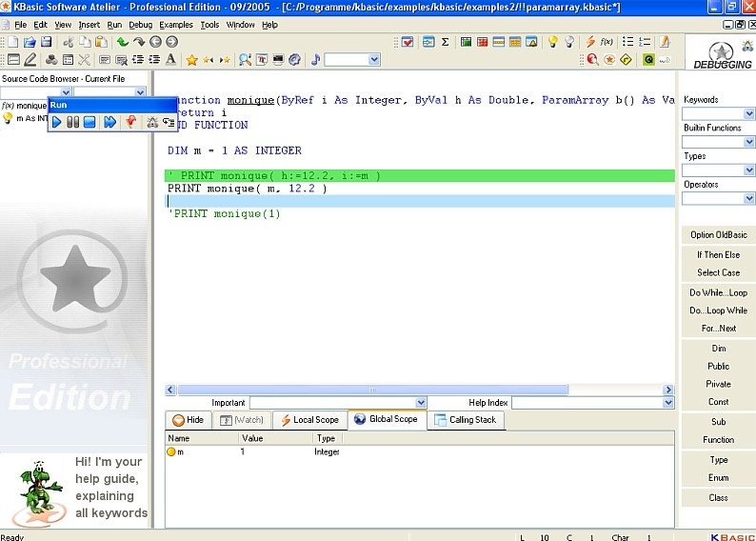The height and width of the screenshot is (541, 756).
Task: Click the orange lightning bolt icon
Action: click(590, 42)
